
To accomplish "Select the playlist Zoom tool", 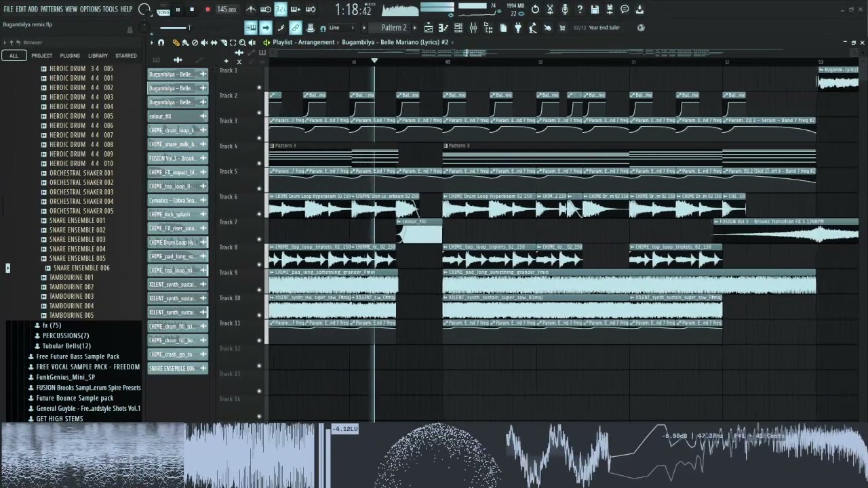I will 242,43.
